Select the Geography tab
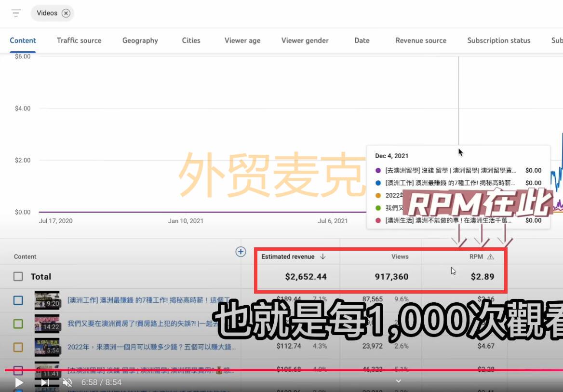Image resolution: width=563 pixels, height=392 pixels. pyautogui.click(x=140, y=40)
